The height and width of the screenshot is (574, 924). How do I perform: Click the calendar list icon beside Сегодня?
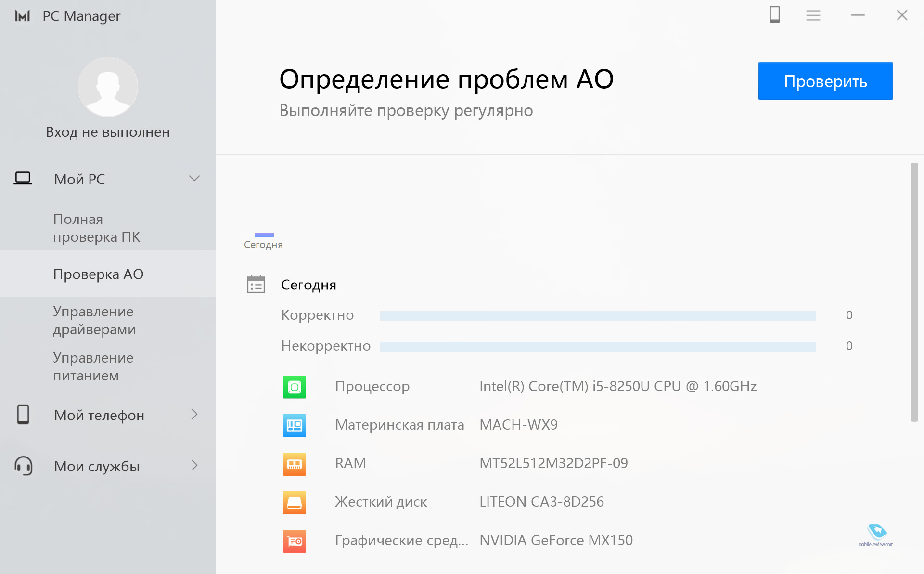(x=256, y=285)
